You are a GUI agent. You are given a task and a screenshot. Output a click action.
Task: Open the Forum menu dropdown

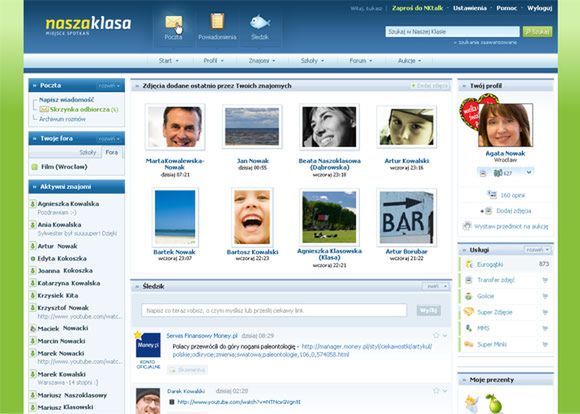[361, 61]
